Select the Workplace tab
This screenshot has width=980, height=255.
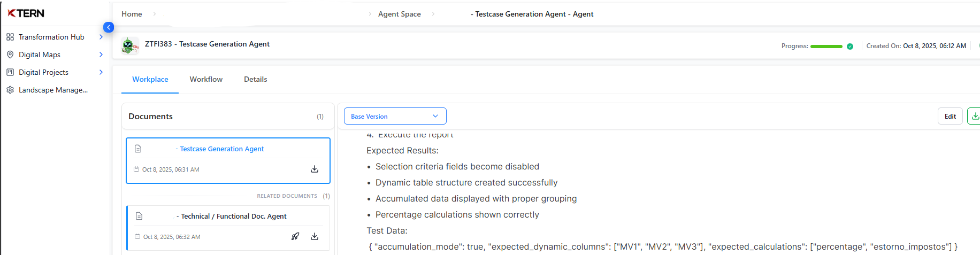(150, 79)
